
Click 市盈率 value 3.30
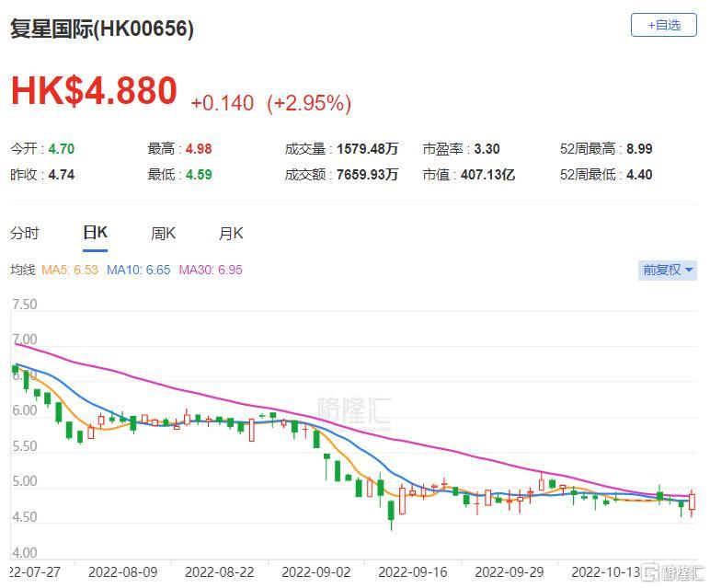coord(487,148)
